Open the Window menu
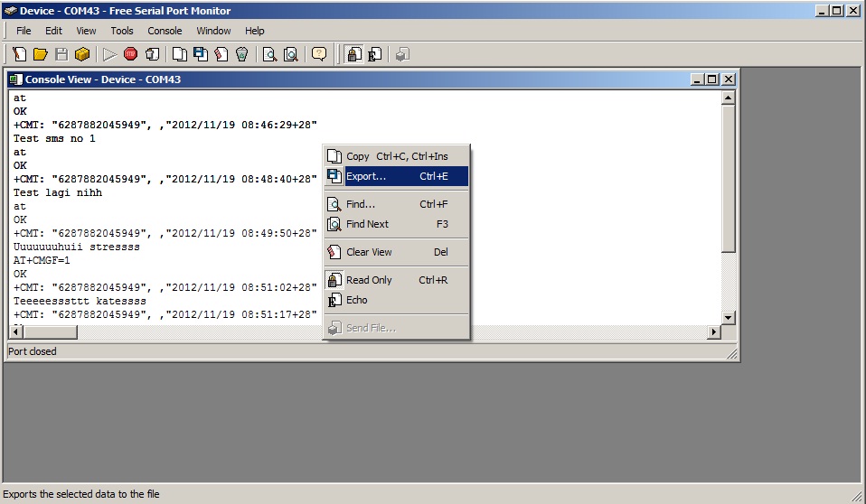 [x=213, y=31]
